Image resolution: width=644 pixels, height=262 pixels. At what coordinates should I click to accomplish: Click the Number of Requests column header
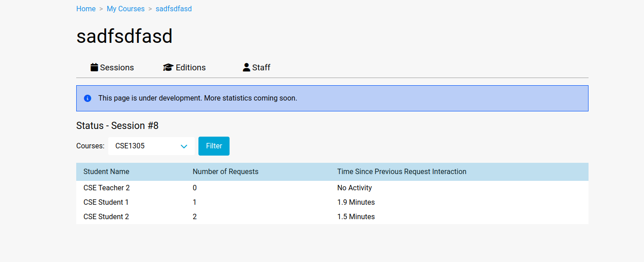click(x=225, y=172)
